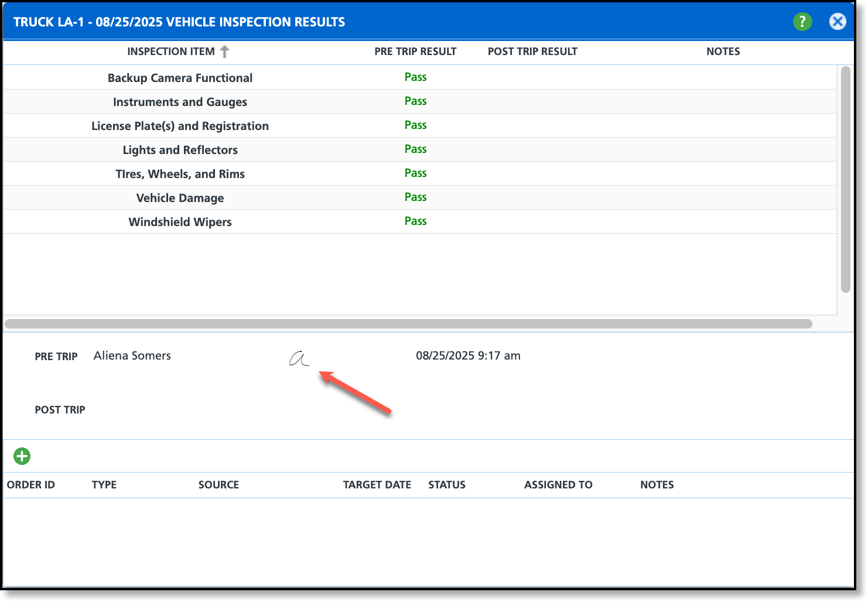Open the green help question mark icon
Viewport: 868px width, 602px height.
point(802,22)
